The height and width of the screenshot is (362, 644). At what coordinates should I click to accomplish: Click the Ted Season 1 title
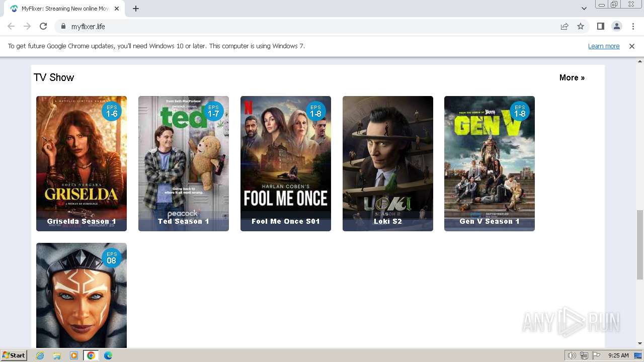click(184, 221)
